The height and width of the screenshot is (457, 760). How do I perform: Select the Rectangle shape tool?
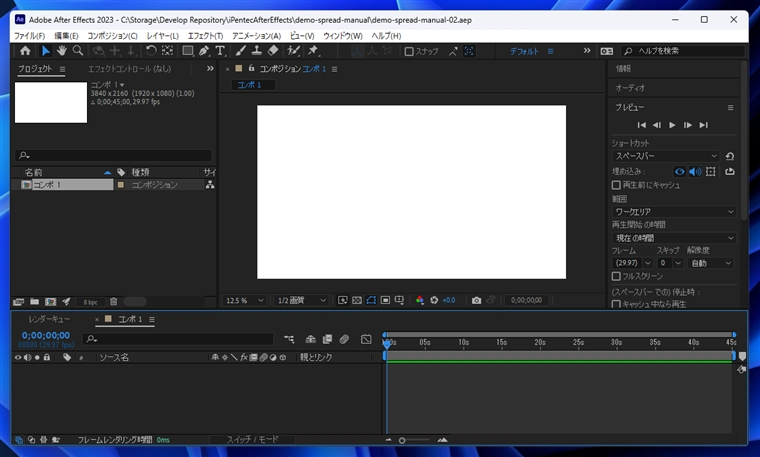point(188,50)
